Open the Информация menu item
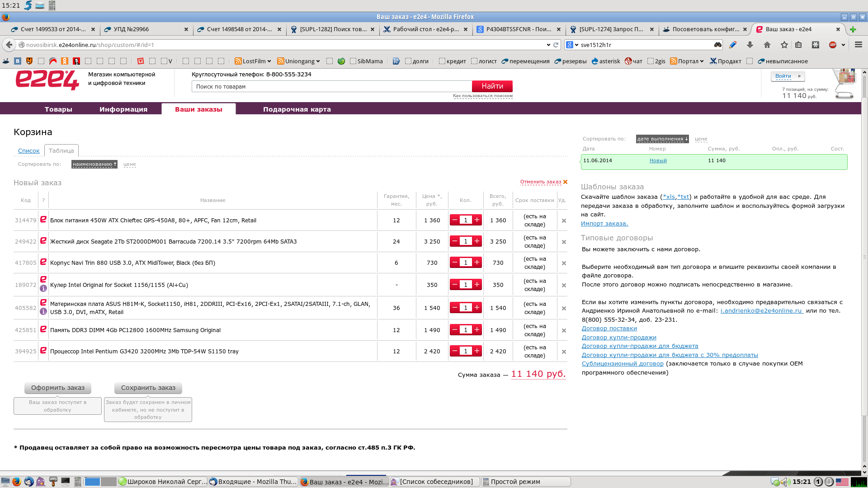 click(123, 109)
